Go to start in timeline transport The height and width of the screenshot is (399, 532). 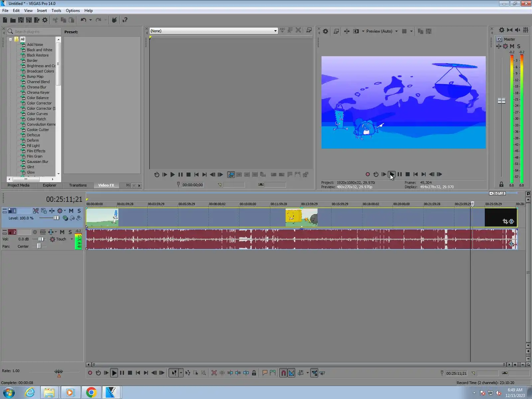pos(138,373)
